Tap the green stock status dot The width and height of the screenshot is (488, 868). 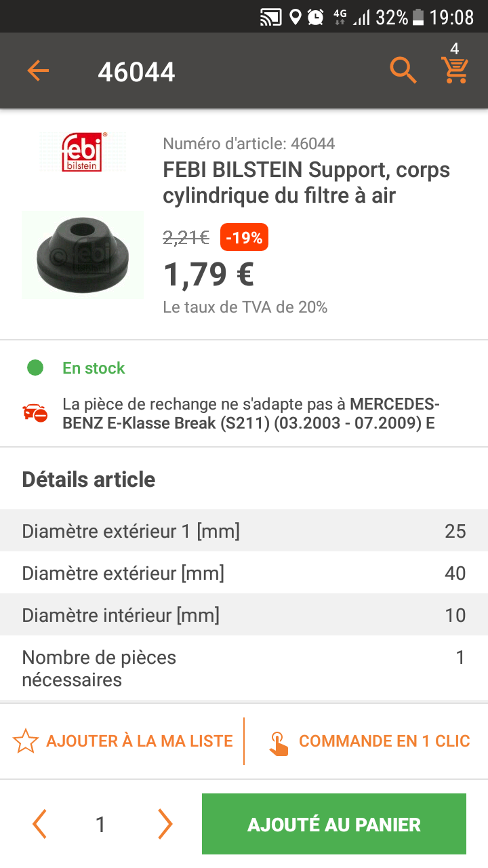(x=35, y=368)
